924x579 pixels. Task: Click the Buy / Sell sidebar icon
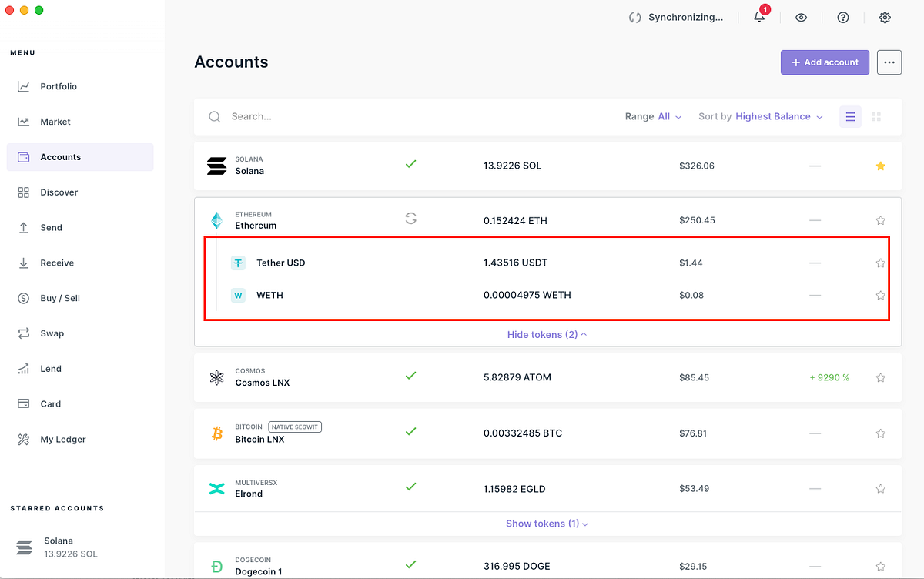coord(22,298)
